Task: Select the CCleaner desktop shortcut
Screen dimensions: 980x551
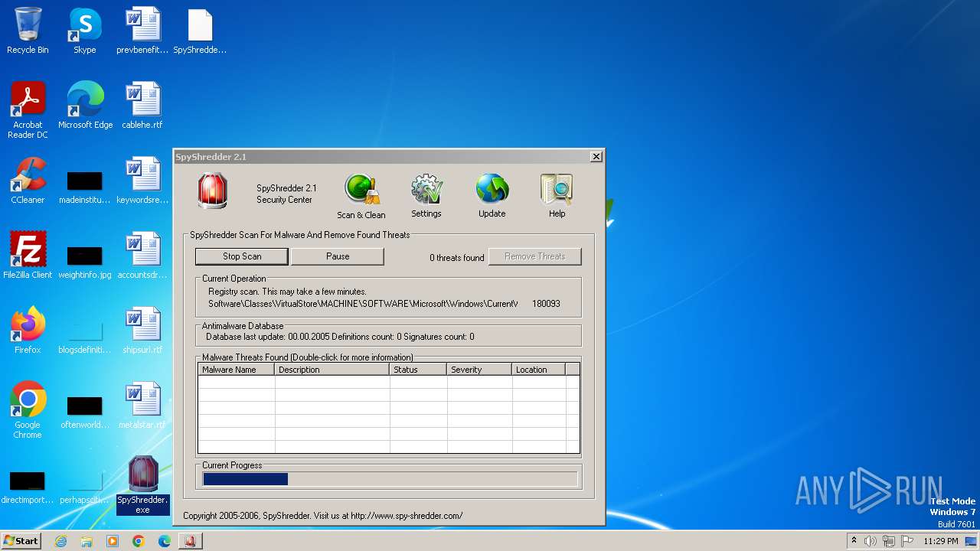Action: [x=28, y=181]
